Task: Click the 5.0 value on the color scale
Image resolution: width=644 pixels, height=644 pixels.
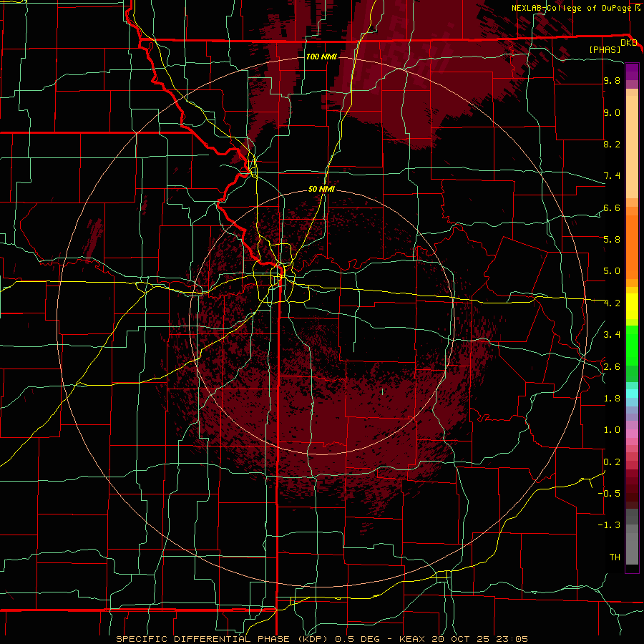Action: tap(612, 271)
